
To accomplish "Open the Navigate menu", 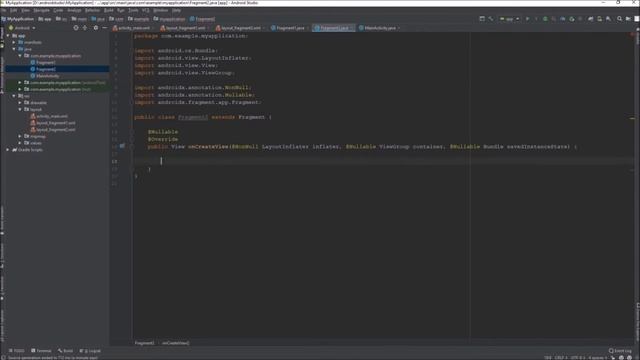I will click(41, 10).
